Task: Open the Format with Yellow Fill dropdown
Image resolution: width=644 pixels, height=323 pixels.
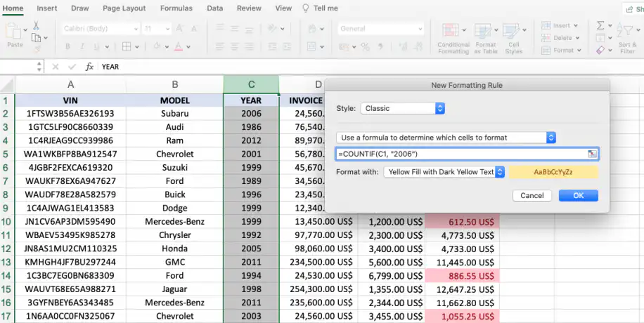Action: pos(444,172)
